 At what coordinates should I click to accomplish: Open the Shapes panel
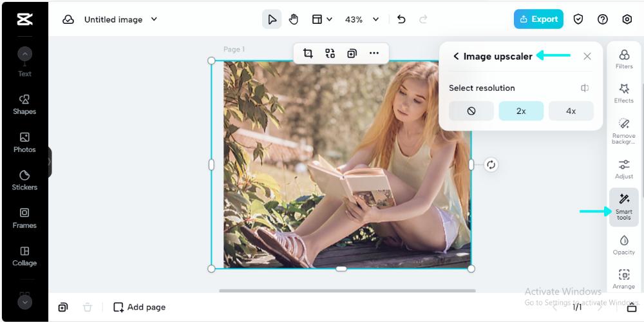24,105
